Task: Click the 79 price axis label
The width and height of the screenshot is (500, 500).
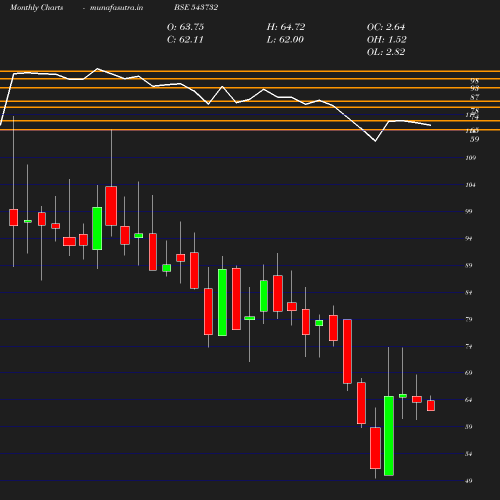Action: coord(468,319)
